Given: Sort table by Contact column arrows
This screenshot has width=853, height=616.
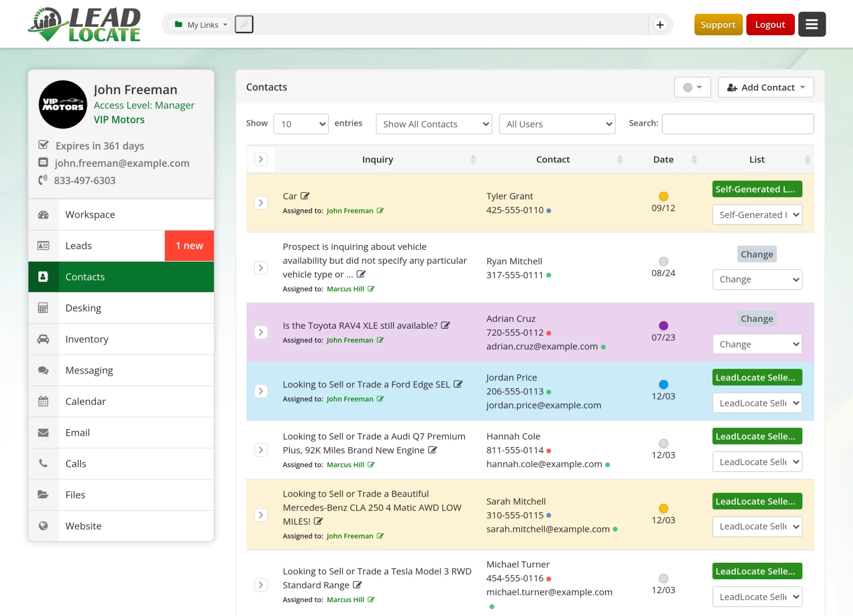Looking at the screenshot, I should click(x=619, y=159).
